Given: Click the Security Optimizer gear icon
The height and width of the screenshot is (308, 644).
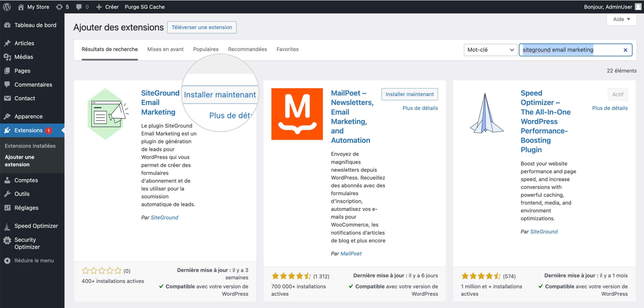Looking at the screenshot, I should coord(7,241).
